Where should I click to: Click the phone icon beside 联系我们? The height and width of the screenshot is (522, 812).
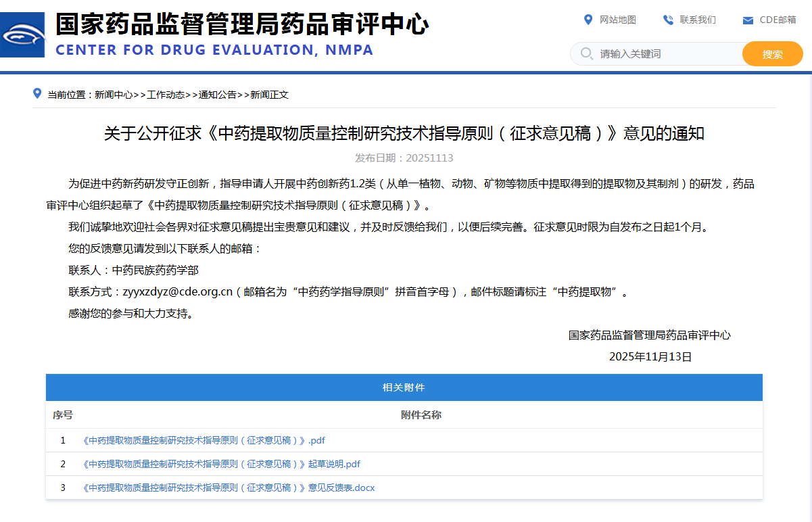pos(668,20)
